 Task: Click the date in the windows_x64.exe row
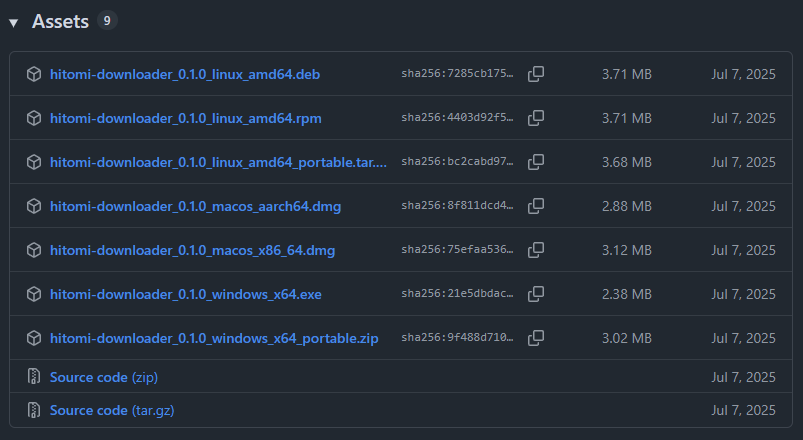click(x=743, y=295)
